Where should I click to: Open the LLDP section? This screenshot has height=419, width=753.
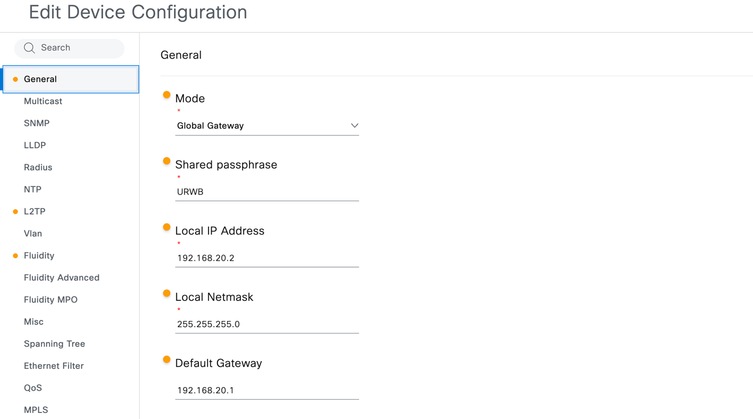point(35,145)
